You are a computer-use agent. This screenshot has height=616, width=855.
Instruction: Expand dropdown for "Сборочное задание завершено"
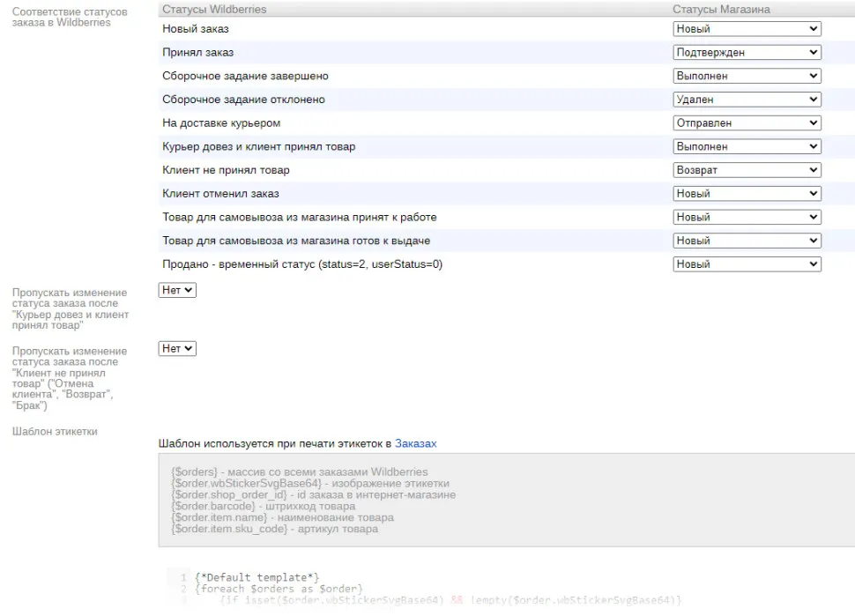click(747, 77)
